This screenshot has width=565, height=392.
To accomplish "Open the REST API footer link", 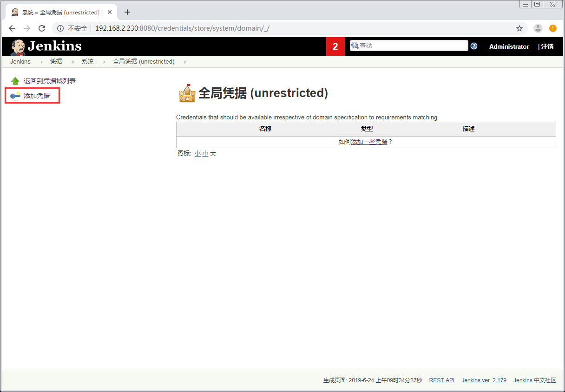I will click(442, 380).
